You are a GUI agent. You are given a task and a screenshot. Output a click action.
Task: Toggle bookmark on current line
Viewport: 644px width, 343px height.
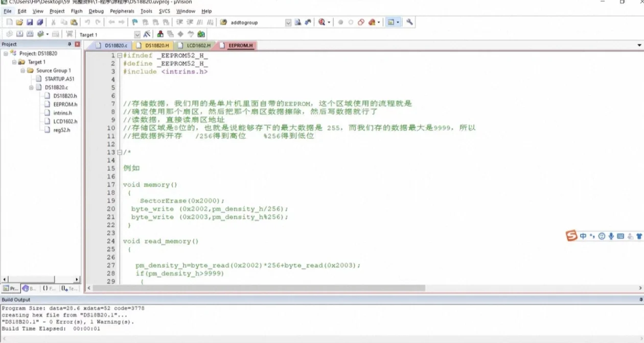tap(135, 22)
